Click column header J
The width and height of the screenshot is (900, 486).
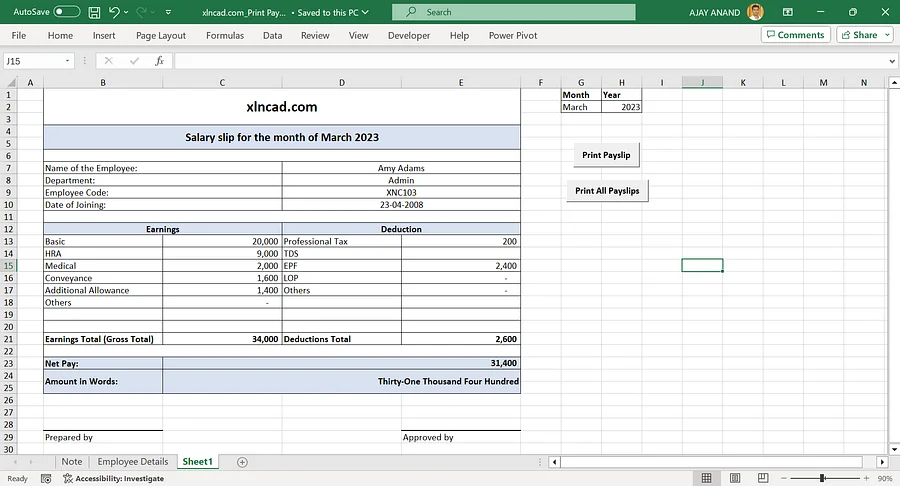coord(702,83)
